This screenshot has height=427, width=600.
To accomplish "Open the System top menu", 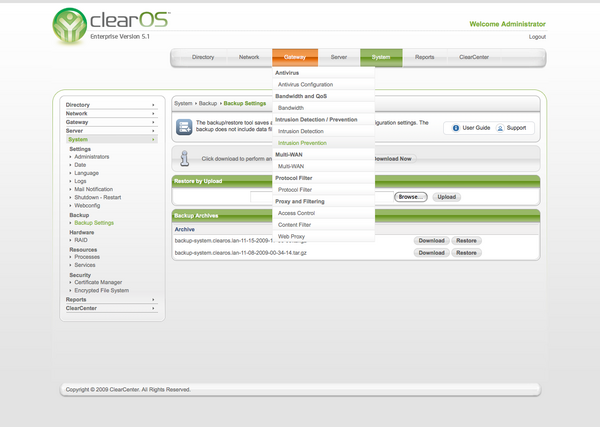I will click(381, 57).
